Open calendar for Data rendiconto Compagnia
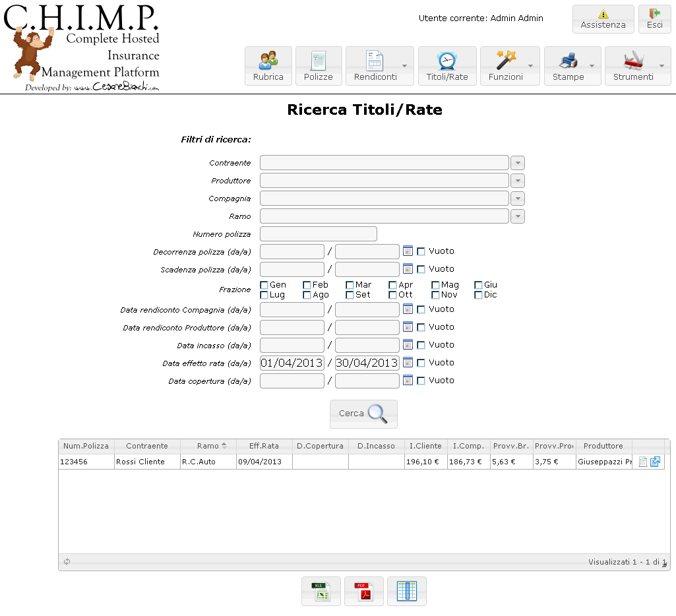Viewport: 676px width, 616px height. [x=408, y=309]
